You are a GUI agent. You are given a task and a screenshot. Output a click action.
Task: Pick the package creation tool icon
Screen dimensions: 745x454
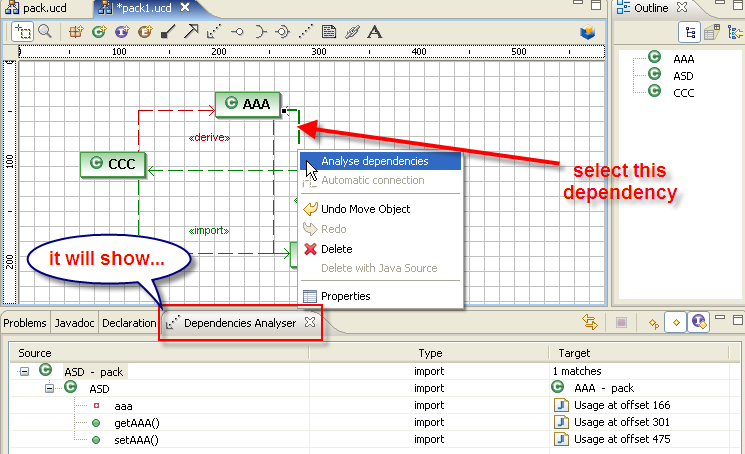[76, 31]
